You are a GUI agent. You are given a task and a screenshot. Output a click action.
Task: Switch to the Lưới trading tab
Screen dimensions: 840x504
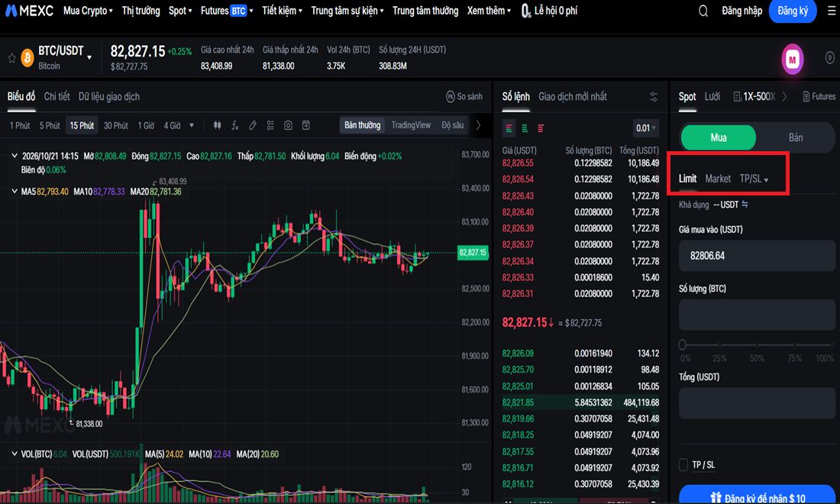point(712,96)
